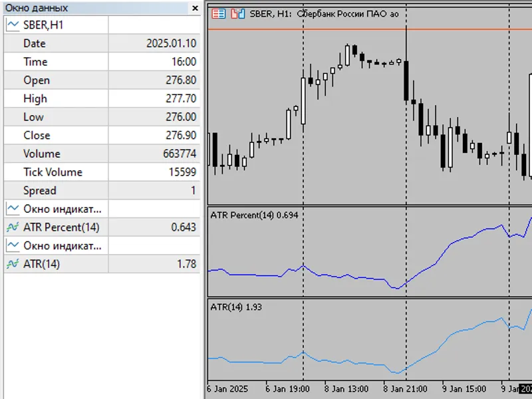This screenshot has width=532, height=399.
Task: Select the Spread row in data window
Action: tap(102, 190)
